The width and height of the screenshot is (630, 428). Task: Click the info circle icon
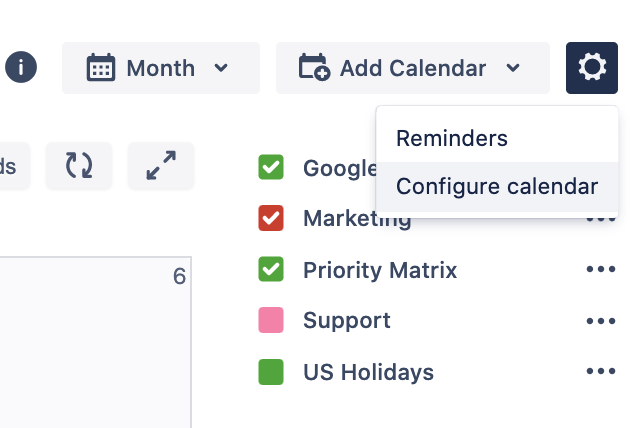pyautogui.click(x=21, y=68)
